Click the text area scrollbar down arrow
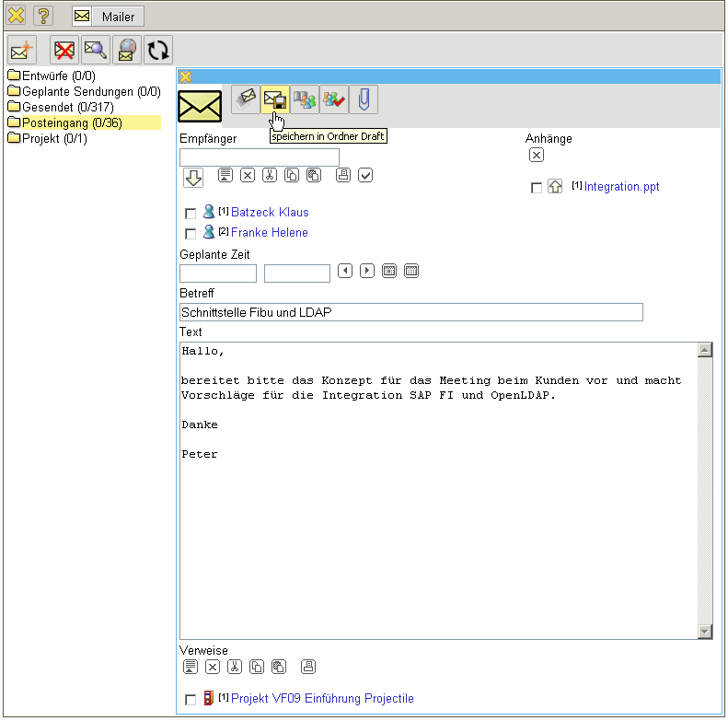 click(x=705, y=632)
